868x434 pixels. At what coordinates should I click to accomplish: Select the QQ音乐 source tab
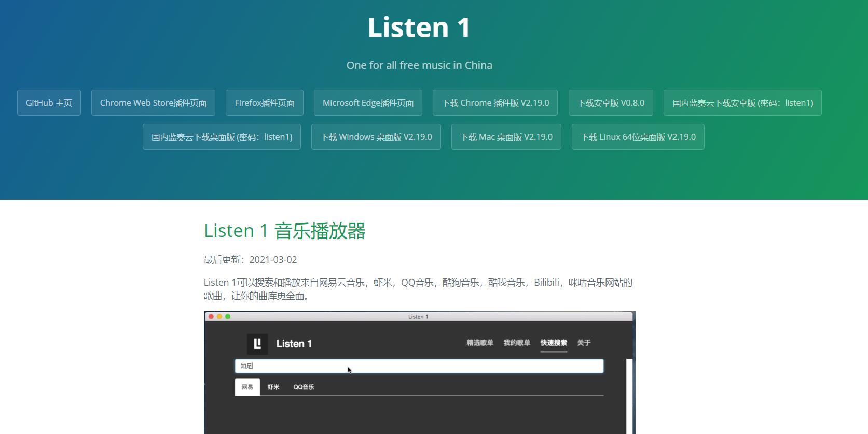click(304, 387)
